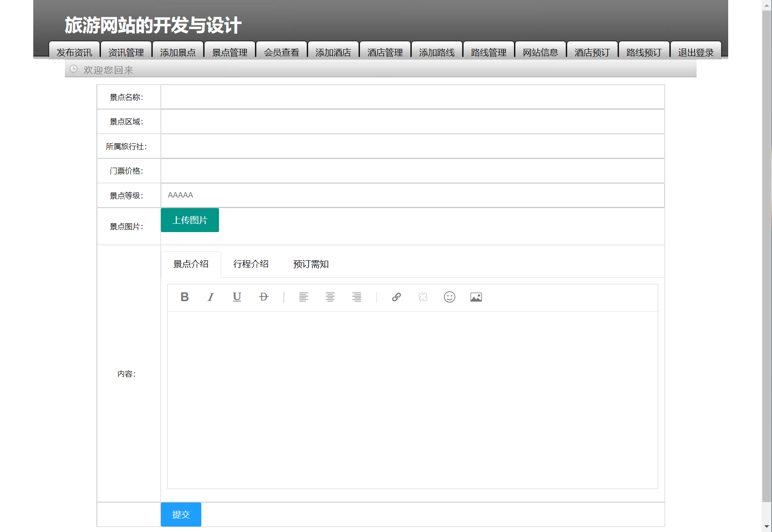Open the 景点等级 AAAAA dropdown
This screenshot has height=532, width=772.
[x=412, y=195]
